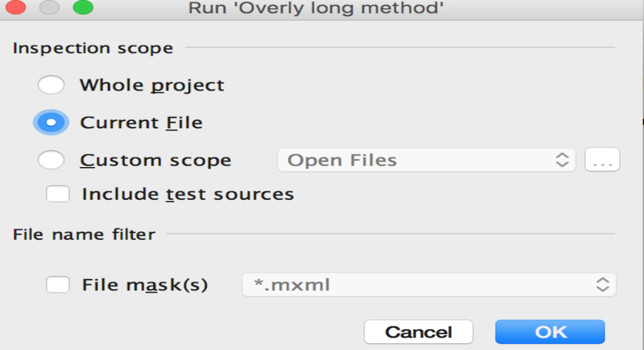
Task: Click the green maximize window button
Action: pyautogui.click(x=83, y=8)
